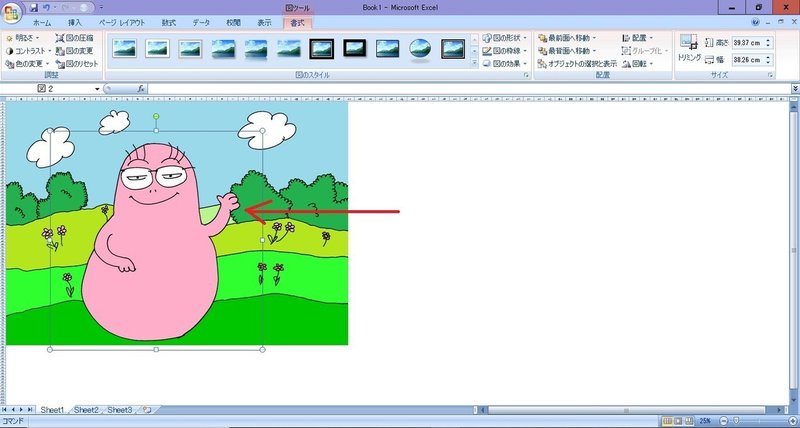Viewport: 800px width, 428px height.
Task: Switch to the データ tab
Action: click(x=201, y=23)
